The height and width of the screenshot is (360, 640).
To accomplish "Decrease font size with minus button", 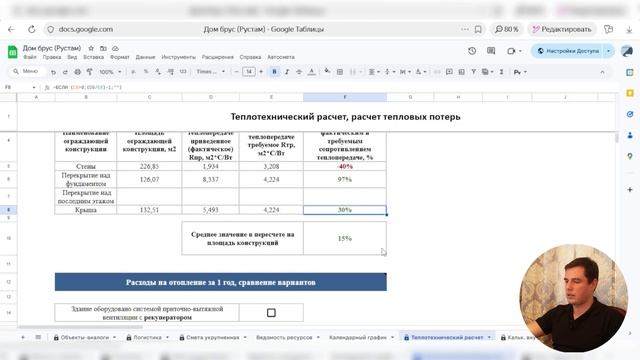I will coord(236,72).
